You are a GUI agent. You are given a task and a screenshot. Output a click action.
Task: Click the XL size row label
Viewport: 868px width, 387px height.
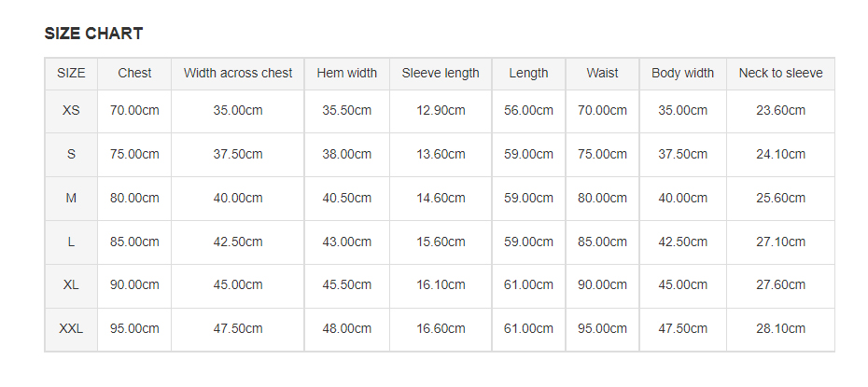(72, 285)
